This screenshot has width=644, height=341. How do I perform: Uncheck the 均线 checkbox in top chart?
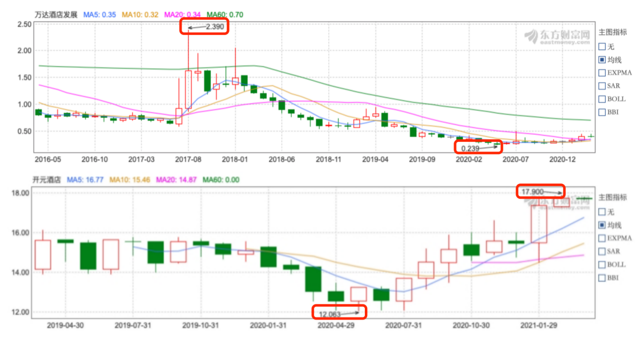click(x=602, y=59)
